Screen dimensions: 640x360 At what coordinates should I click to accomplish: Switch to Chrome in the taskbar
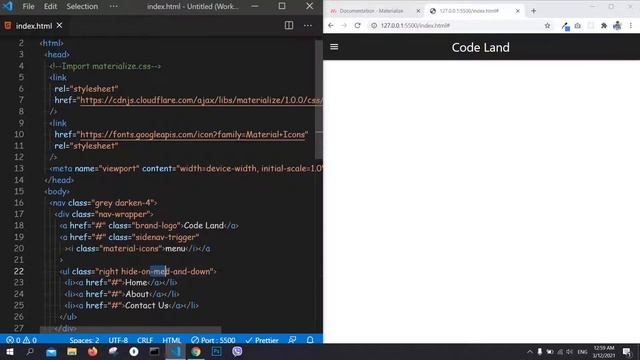pos(196,352)
